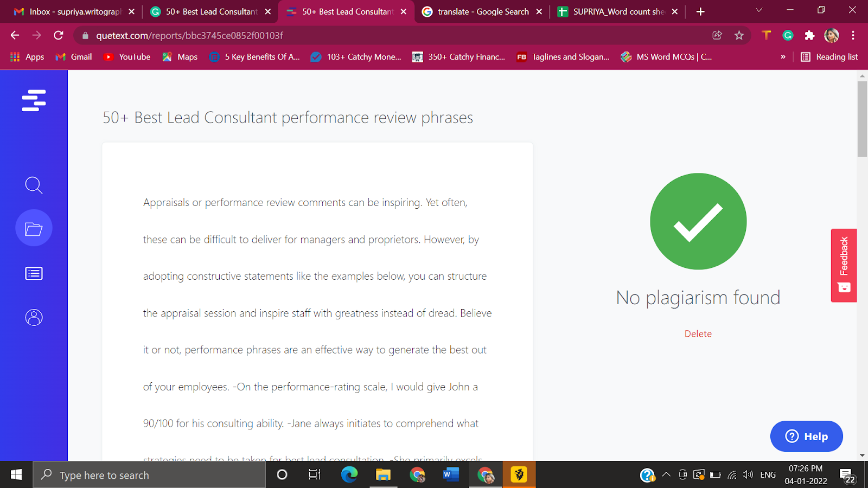The image size is (868, 488).
Task: Open the MS Word MCQs bookmark
Action: (666, 57)
